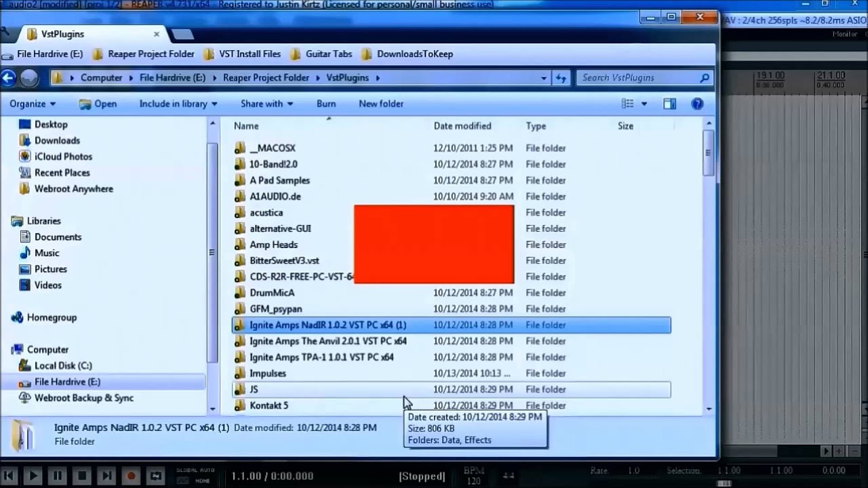Image resolution: width=868 pixels, height=488 pixels.
Task: Click the folder icon beside Impulses
Action: [x=239, y=373]
